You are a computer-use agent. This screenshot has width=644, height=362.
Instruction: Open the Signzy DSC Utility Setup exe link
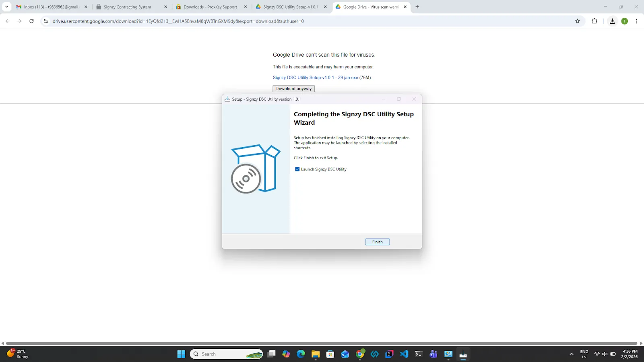click(x=315, y=78)
